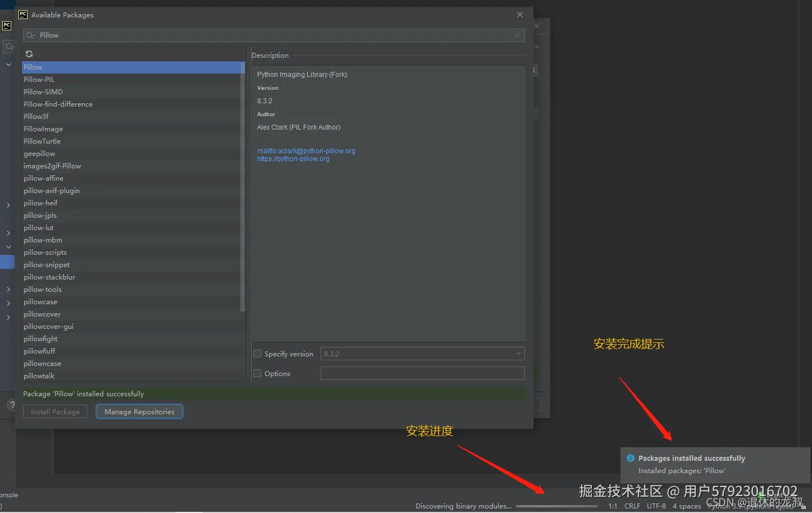Choose pillowfluff in the package list
Screen dimensions: 812x513
(x=131, y=351)
